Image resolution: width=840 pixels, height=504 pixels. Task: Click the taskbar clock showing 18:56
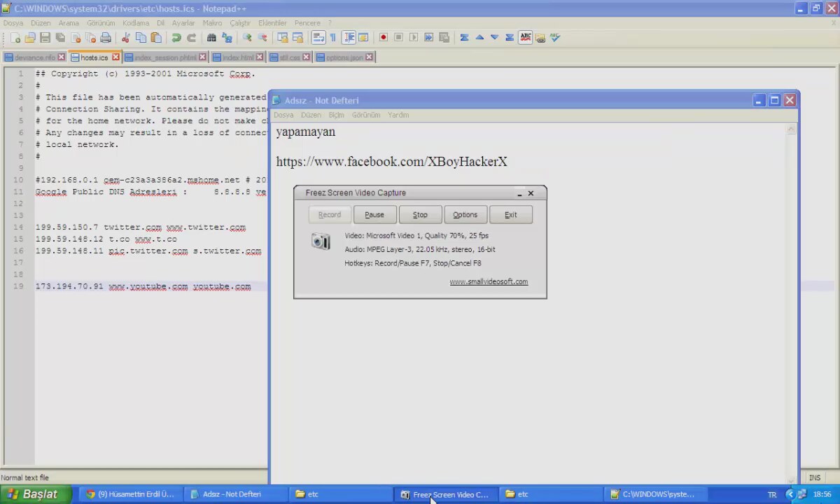(x=822, y=494)
